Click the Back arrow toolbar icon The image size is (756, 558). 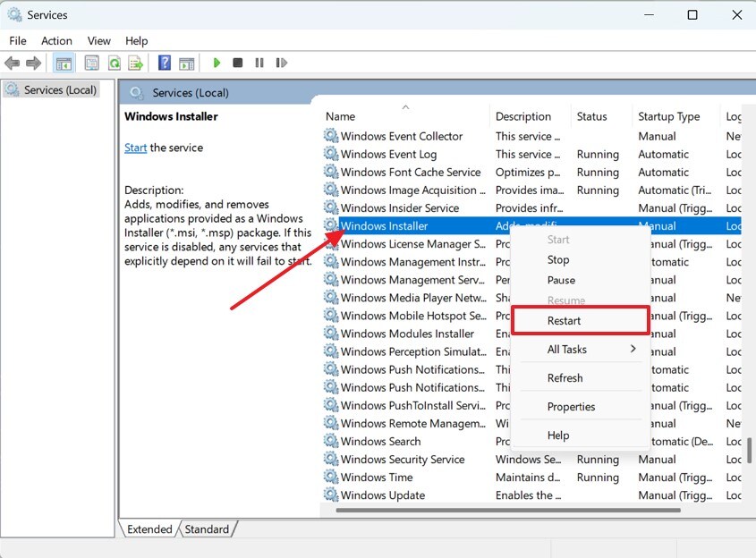click(12, 63)
